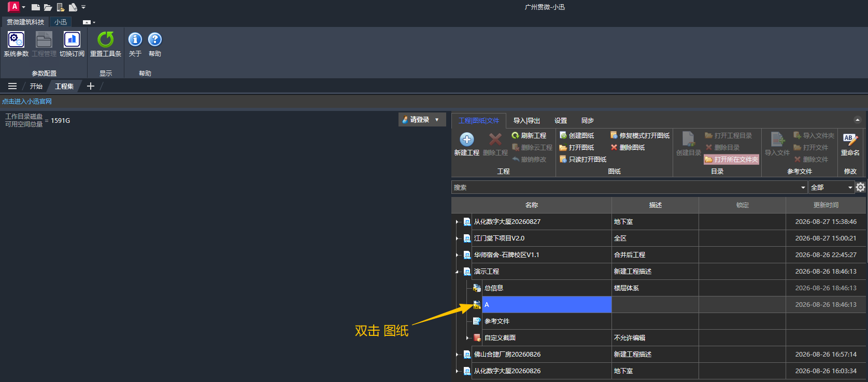Click 新建工程 to create a new project
The height and width of the screenshot is (382, 868).
pyautogui.click(x=467, y=144)
